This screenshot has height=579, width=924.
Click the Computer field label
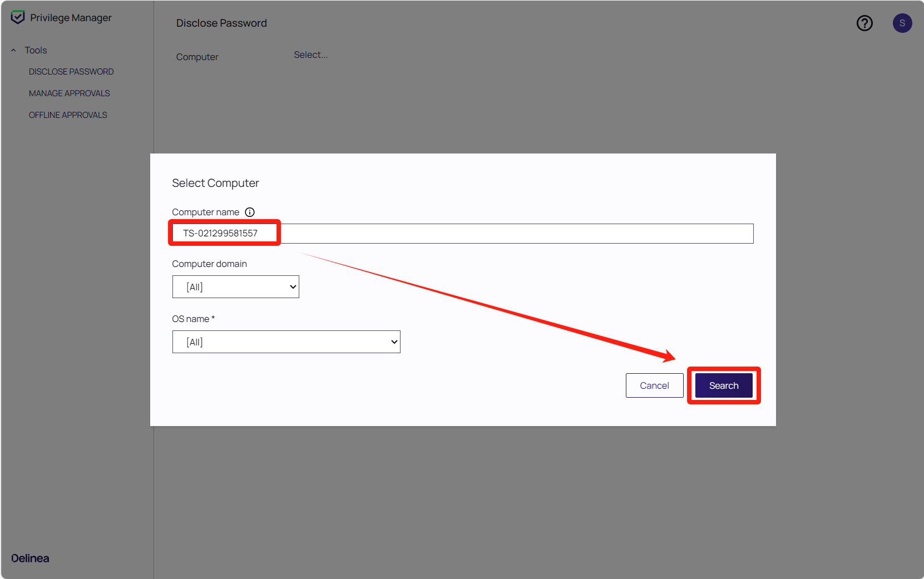[197, 57]
